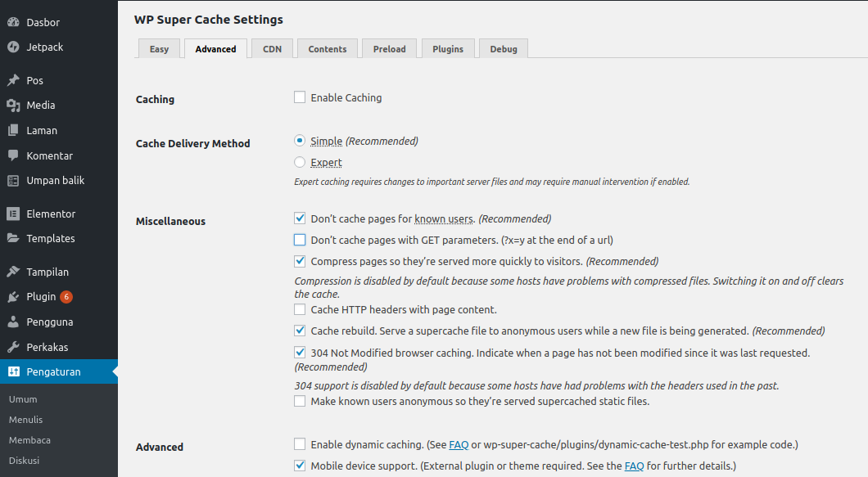The image size is (868, 477).
Task: Click the Laman pages icon
Action: pos(13,131)
